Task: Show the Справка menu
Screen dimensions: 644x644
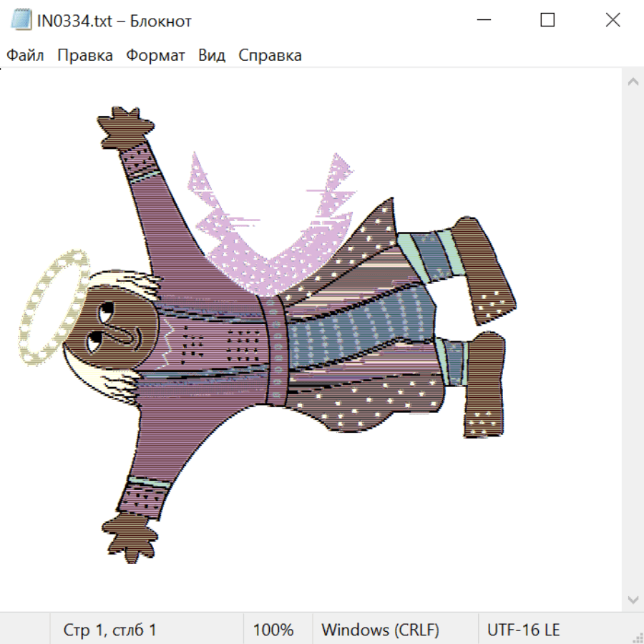Action: pyautogui.click(x=270, y=56)
